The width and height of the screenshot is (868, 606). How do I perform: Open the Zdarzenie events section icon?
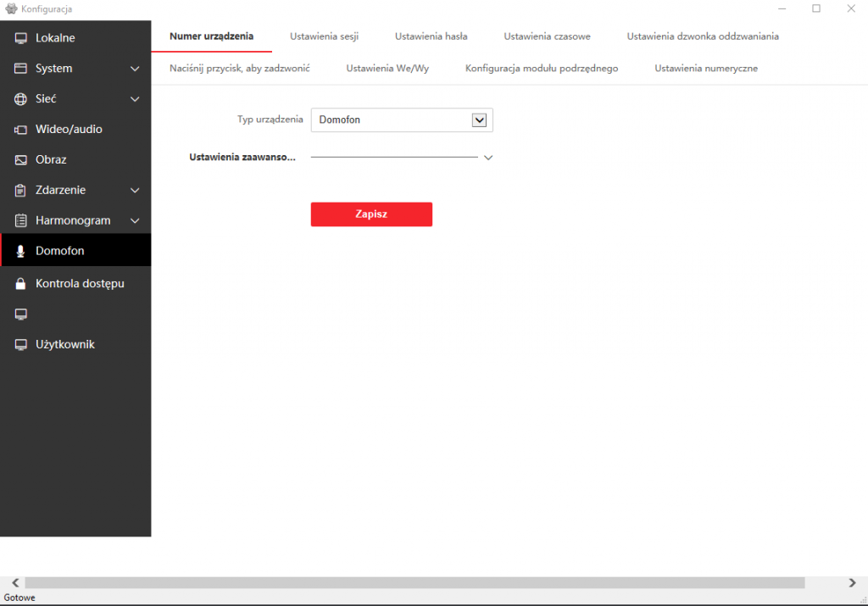(19, 190)
